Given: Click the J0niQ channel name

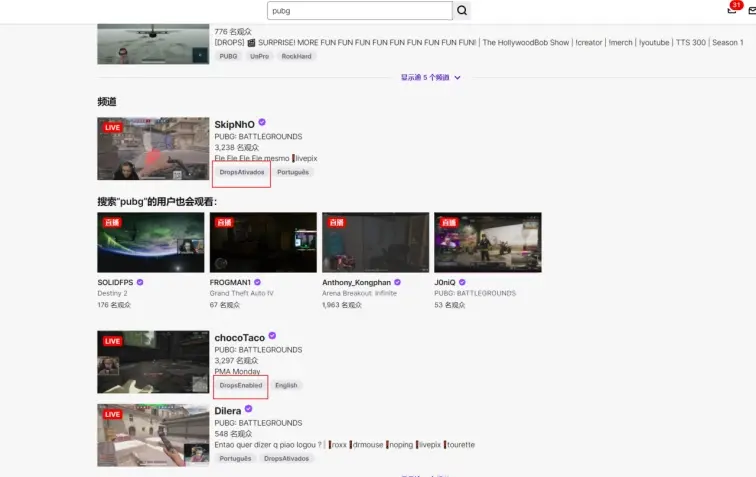Looking at the screenshot, I should 445,283.
